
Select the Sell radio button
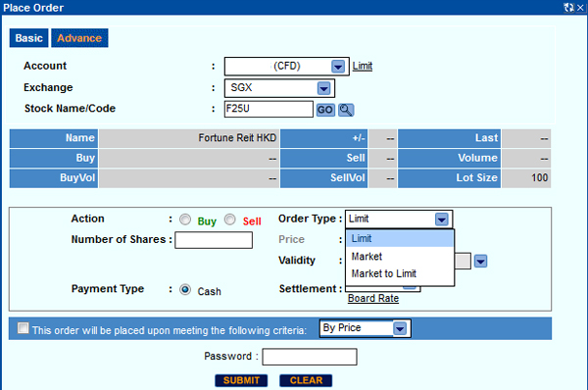(230, 219)
